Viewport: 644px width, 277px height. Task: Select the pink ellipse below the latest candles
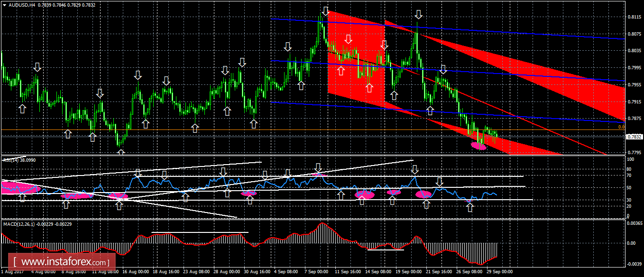click(478, 146)
